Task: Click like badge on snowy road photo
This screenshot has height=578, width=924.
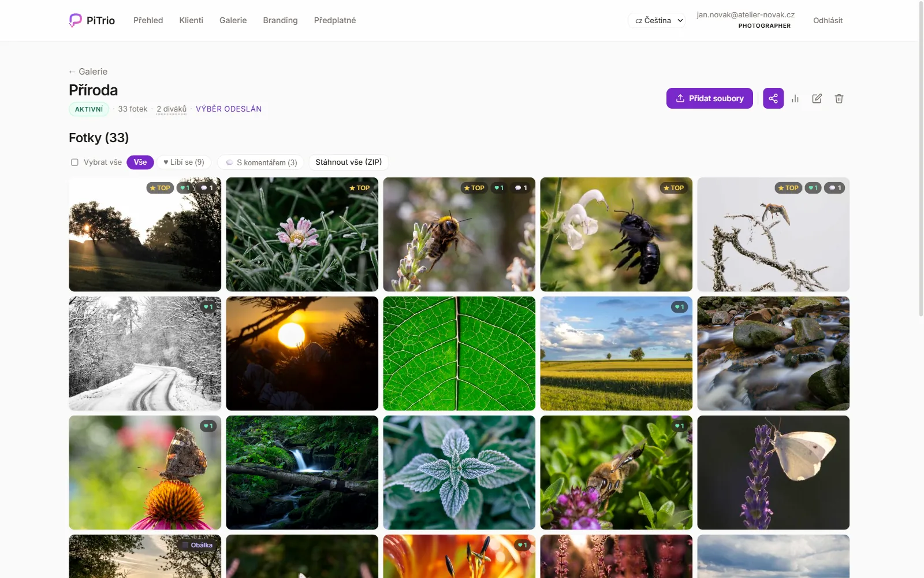Action: click(x=208, y=307)
